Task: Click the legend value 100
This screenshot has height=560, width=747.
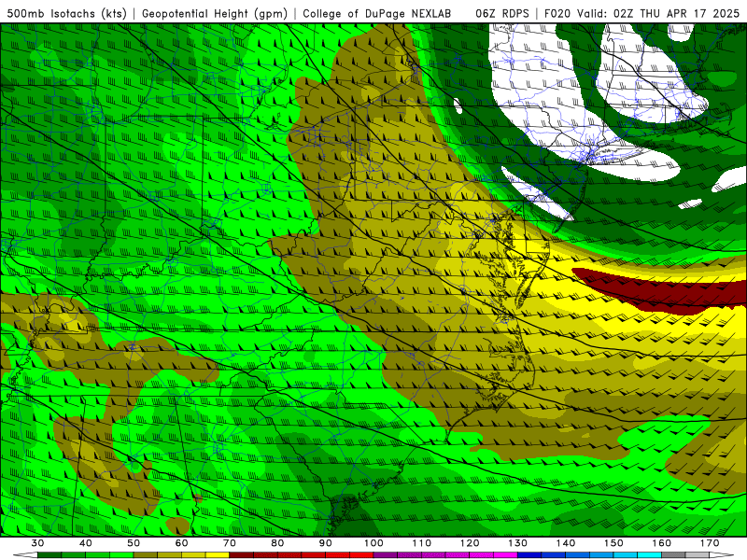Action: click(x=373, y=543)
